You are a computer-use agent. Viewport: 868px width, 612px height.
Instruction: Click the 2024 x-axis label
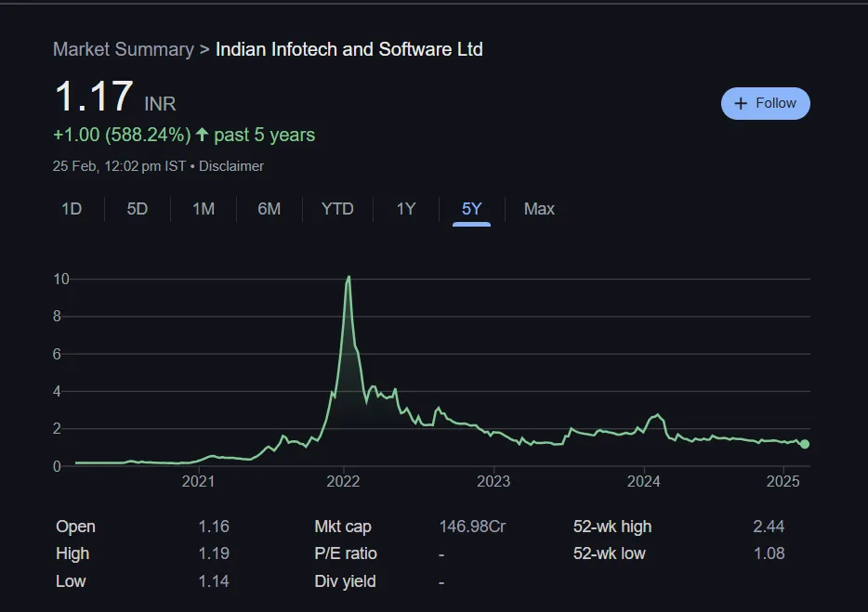click(x=643, y=481)
